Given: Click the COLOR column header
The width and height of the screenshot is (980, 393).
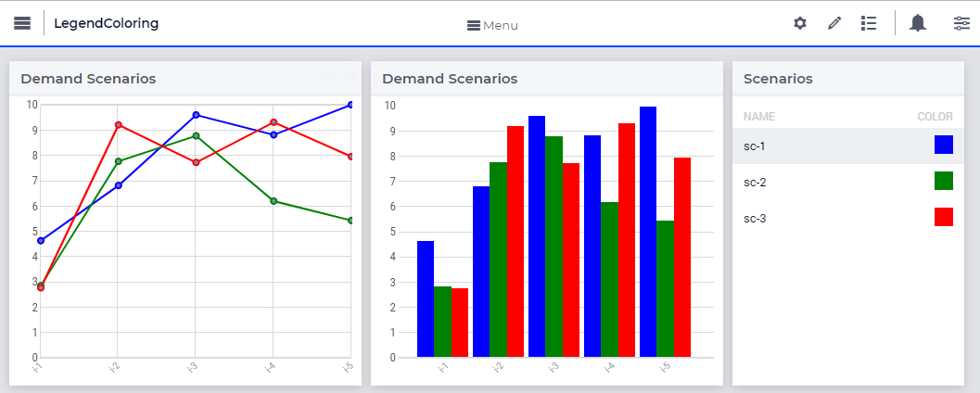Looking at the screenshot, I should [935, 117].
